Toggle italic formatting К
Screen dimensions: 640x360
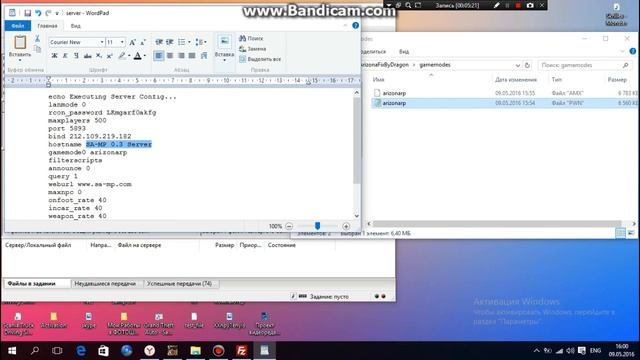point(65,56)
